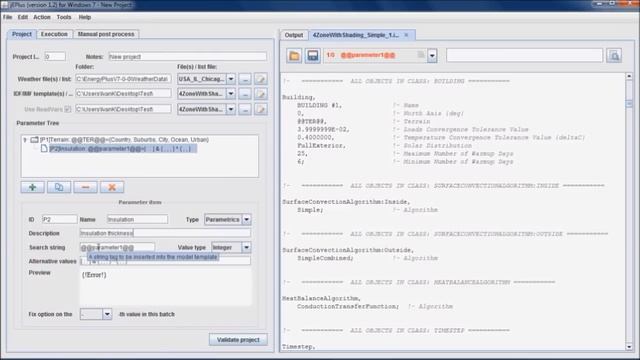This screenshot has width=640, height=360.
Task: Click the Search string field with @@parameter1@@
Action: tap(117, 247)
